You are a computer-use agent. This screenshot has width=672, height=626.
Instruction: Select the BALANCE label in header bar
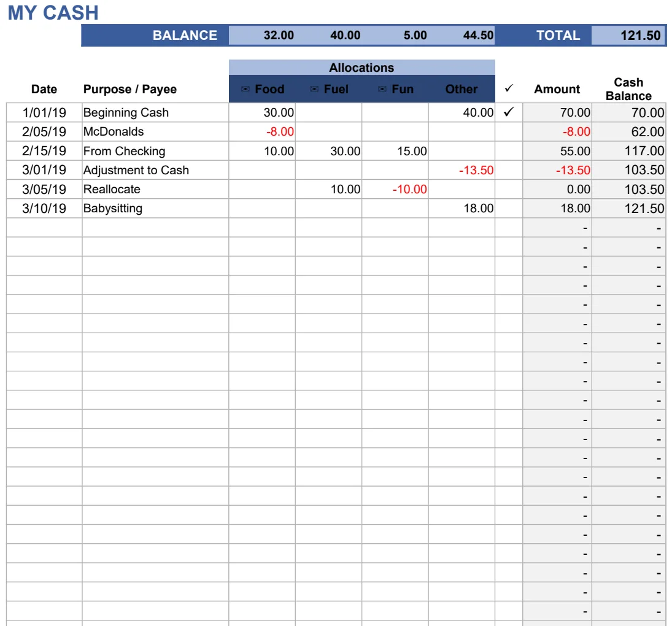[185, 35]
